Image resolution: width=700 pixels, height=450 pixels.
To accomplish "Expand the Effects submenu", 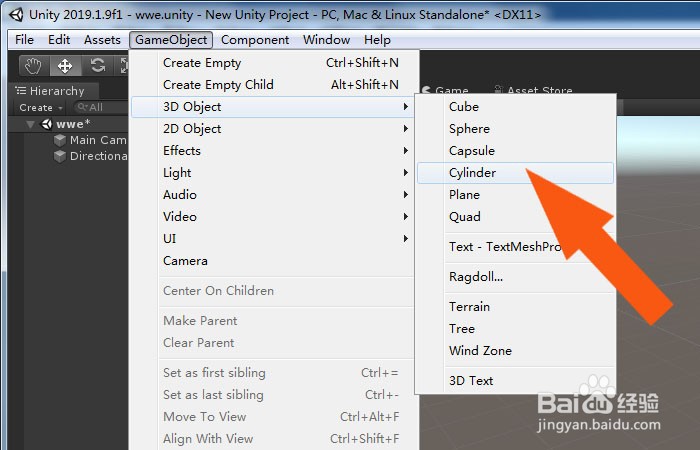I will pyautogui.click(x=275, y=150).
